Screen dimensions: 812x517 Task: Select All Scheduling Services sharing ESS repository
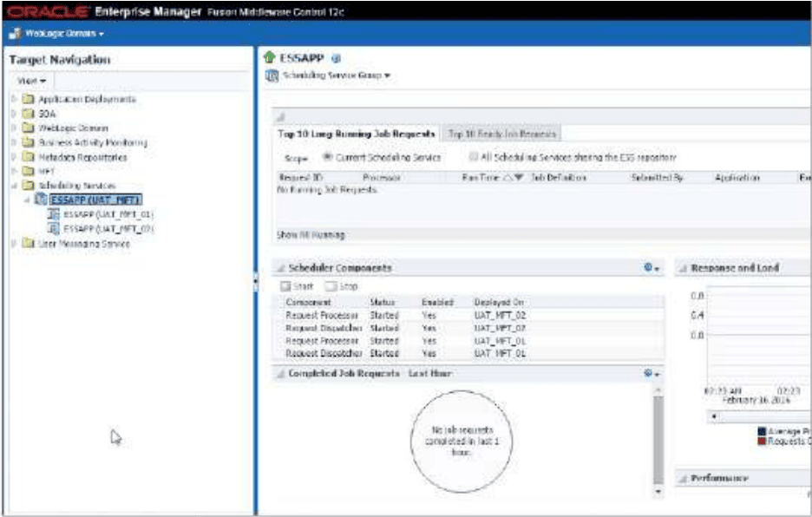pos(473,156)
